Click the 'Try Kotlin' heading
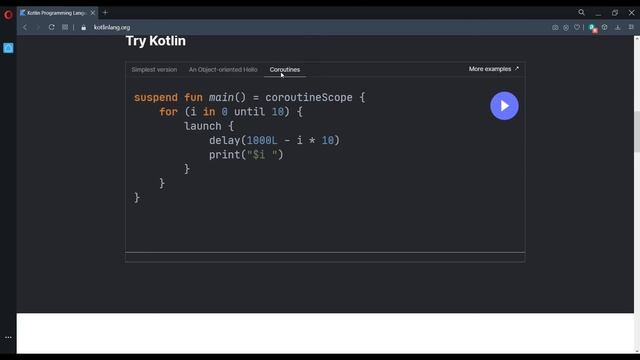This screenshot has height=360, width=640. point(156,41)
